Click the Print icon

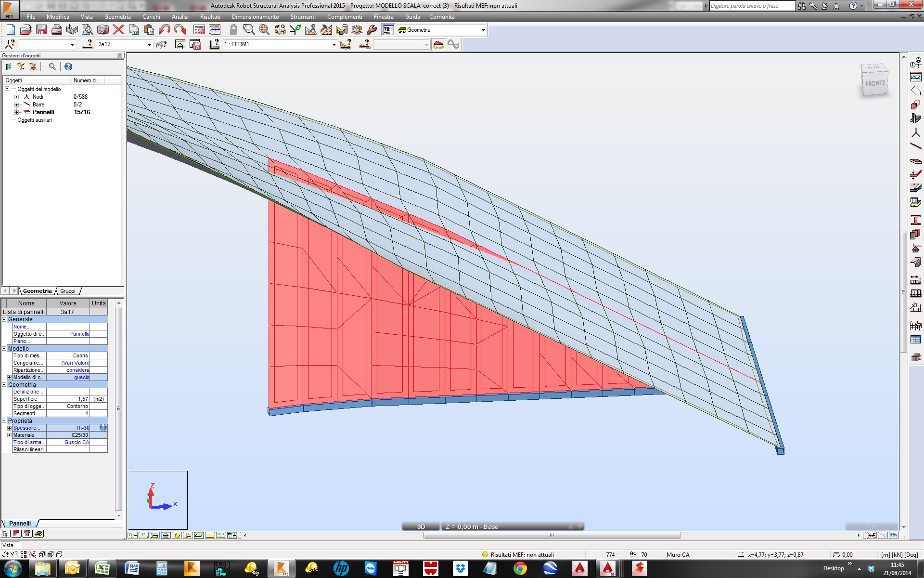point(57,30)
